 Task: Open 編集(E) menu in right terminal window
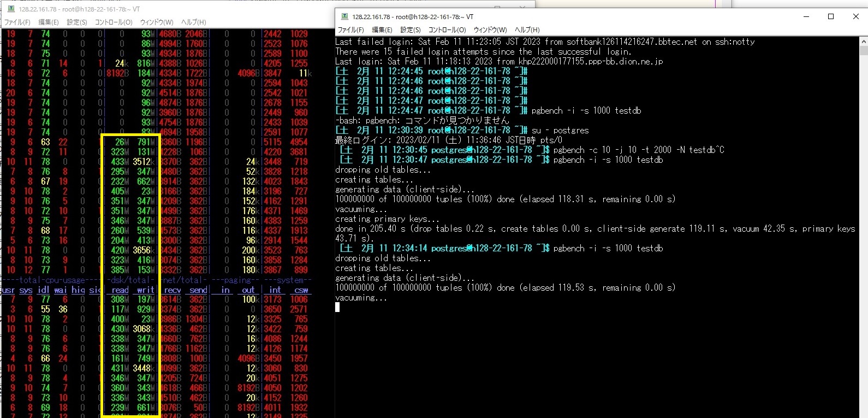point(382,30)
